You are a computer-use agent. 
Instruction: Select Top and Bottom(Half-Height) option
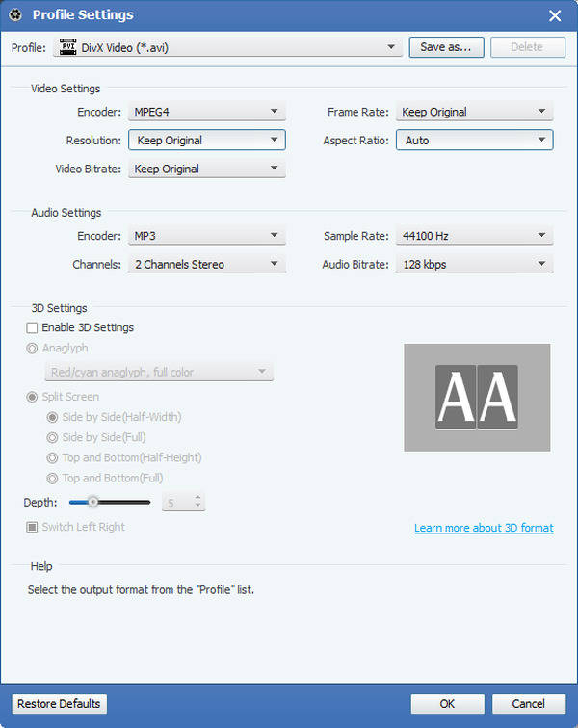coord(54,457)
